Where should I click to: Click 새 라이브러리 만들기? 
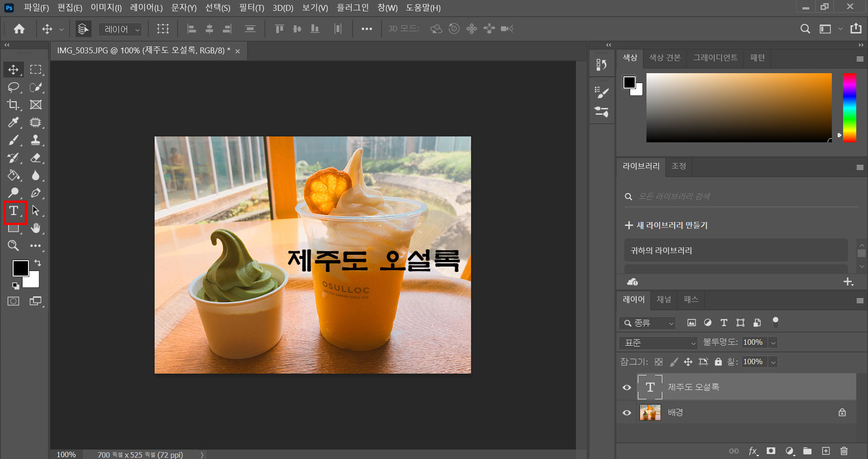[x=666, y=225]
